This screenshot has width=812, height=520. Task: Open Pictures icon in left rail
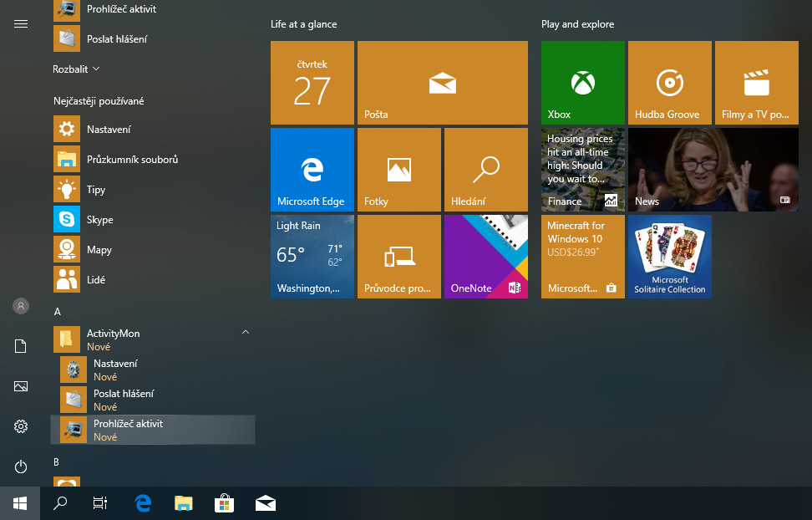click(x=21, y=386)
